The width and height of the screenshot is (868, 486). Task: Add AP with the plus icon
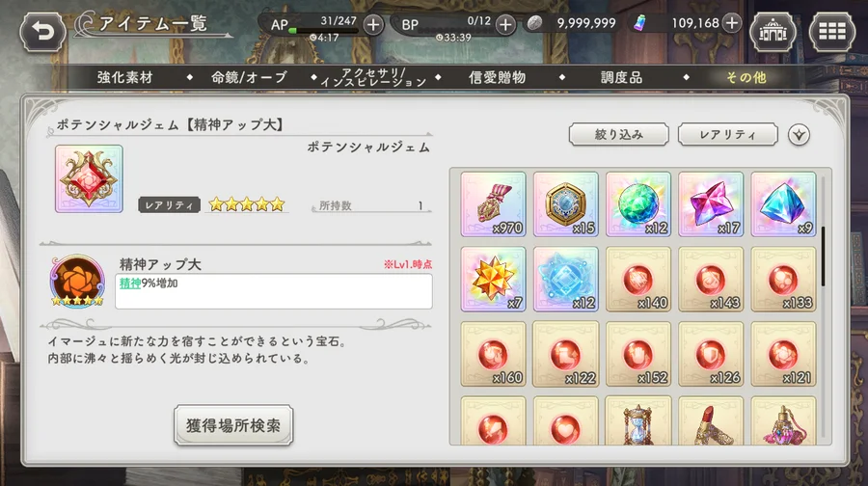373,24
